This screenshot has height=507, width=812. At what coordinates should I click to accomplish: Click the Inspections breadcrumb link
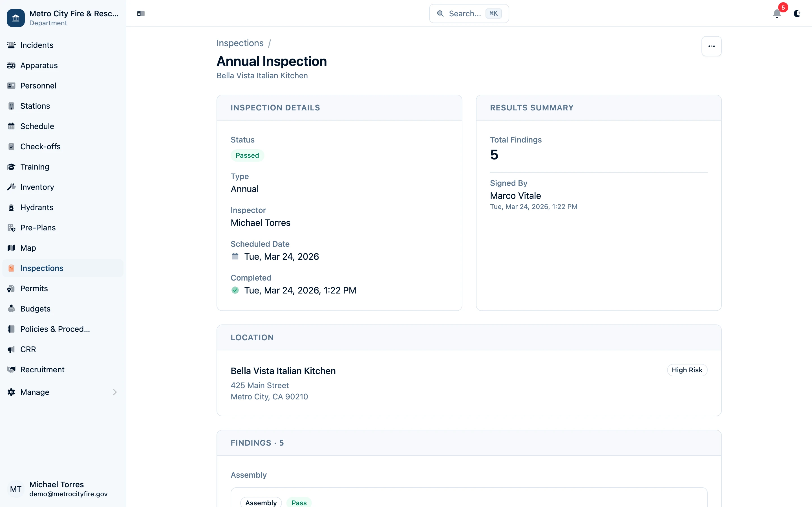(x=240, y=43)
